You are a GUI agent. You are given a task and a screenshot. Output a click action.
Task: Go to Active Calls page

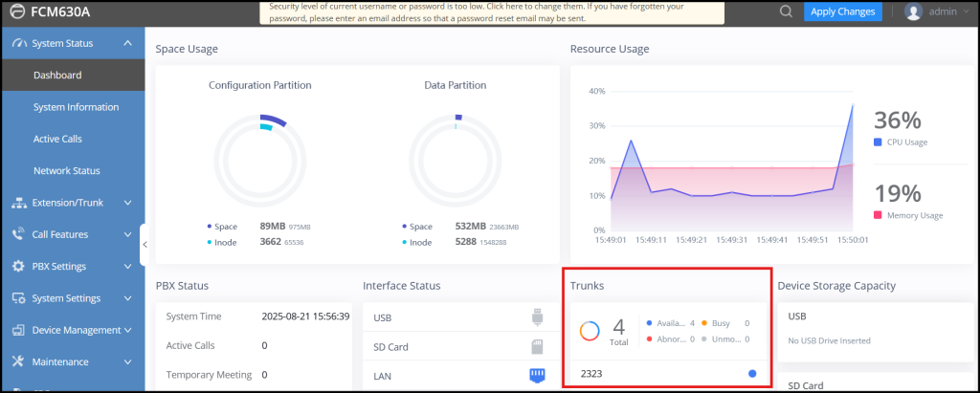click(x=57, y=139)
